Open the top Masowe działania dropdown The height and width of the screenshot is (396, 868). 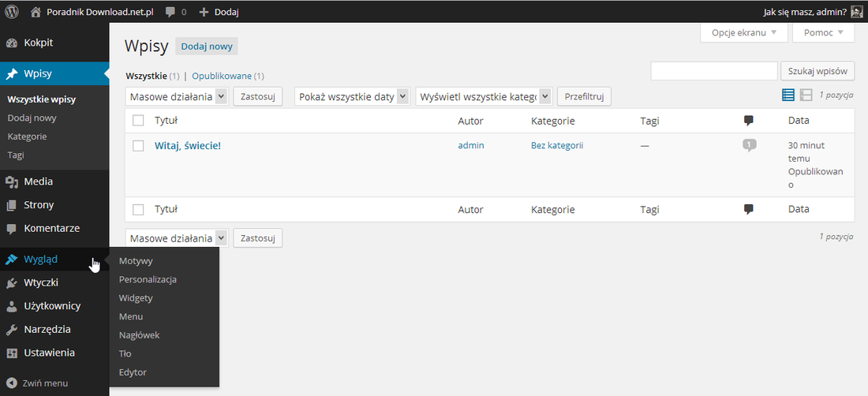177,96
